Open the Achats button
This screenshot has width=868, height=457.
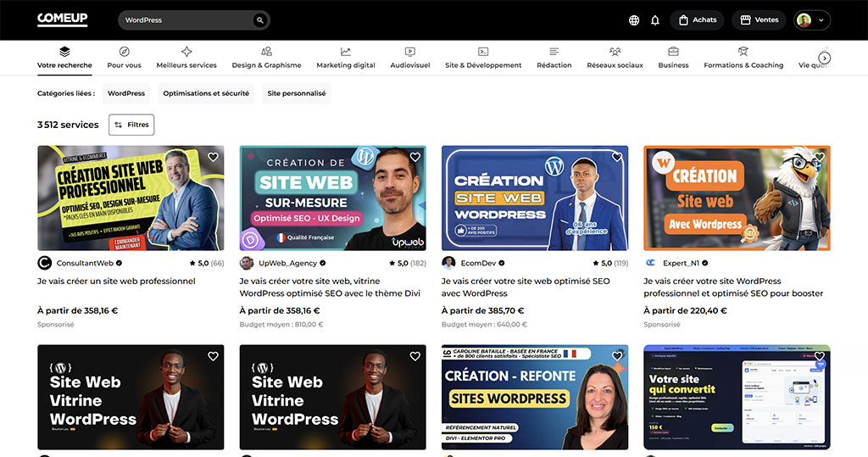pos(697,20)
